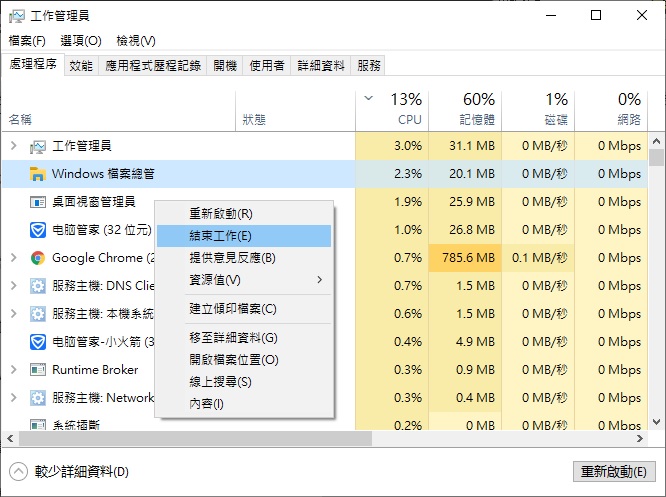Click the 重新啟動(E) button

(x=614, y=472)
